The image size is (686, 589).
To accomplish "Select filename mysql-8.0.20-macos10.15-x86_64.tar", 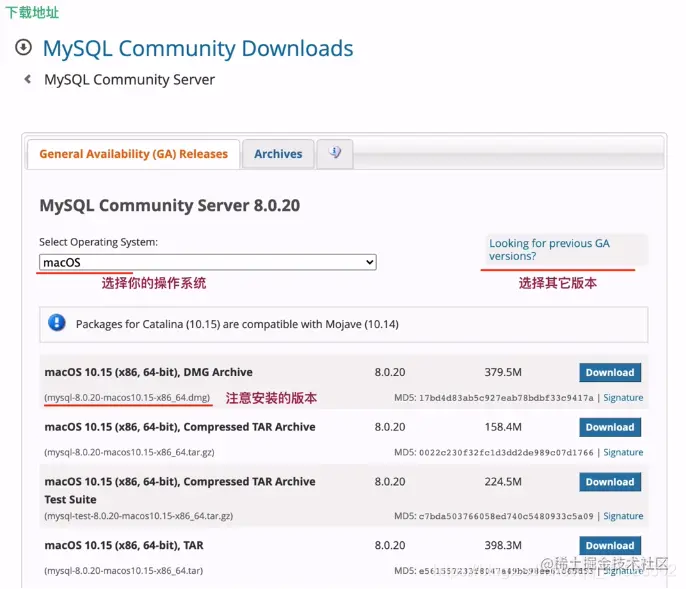I will coord(123,571).
